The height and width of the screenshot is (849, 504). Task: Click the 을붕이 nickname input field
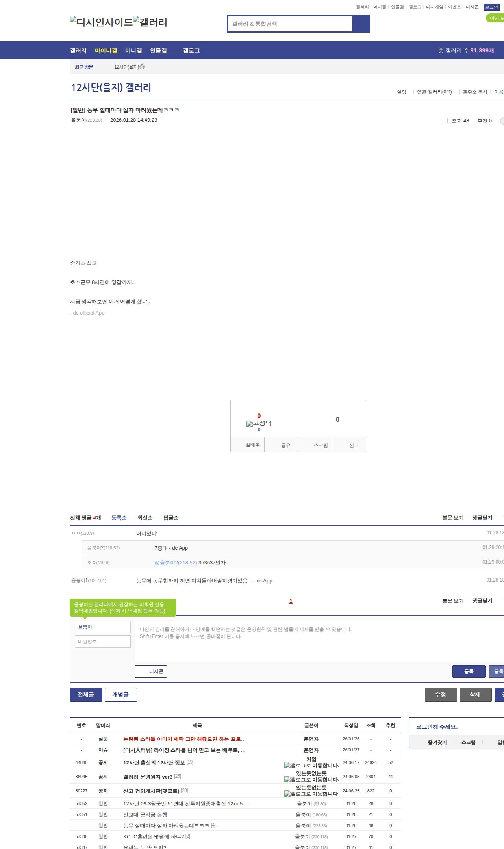[103, 627]
